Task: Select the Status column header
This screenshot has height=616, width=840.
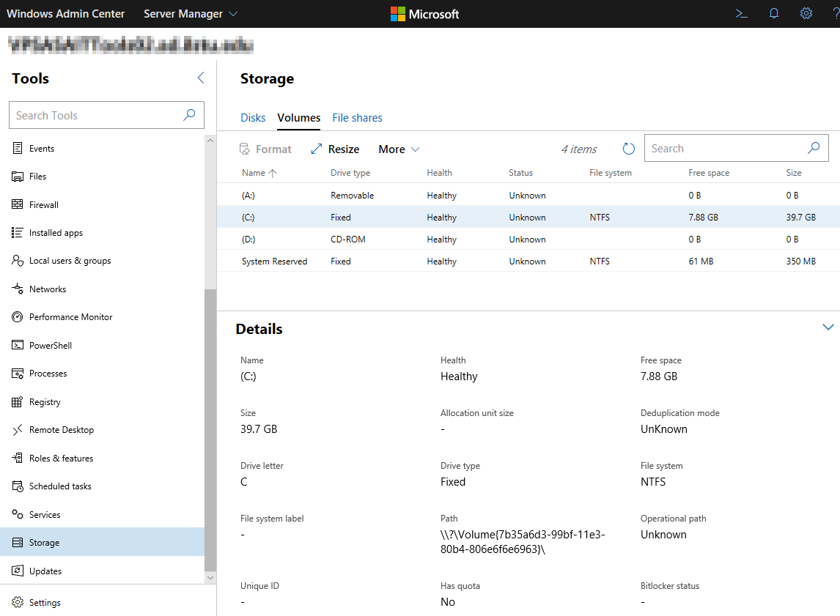Action: [520, 173]
